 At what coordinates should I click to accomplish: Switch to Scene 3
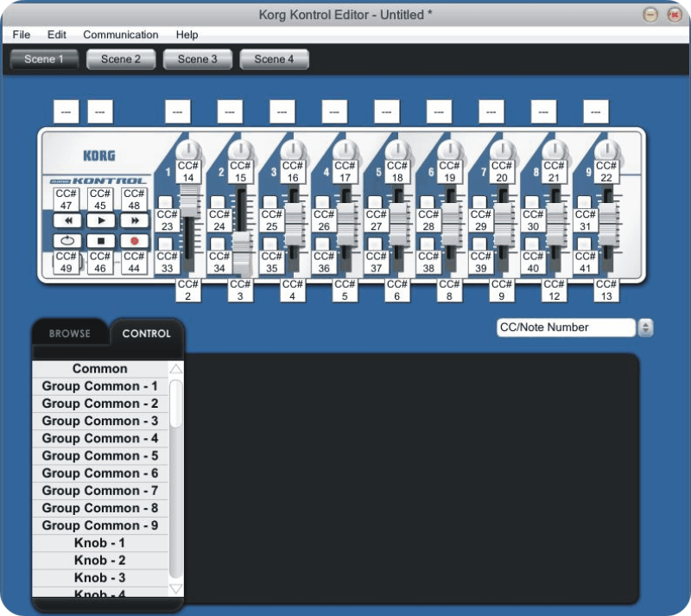[x=197, y=60]
